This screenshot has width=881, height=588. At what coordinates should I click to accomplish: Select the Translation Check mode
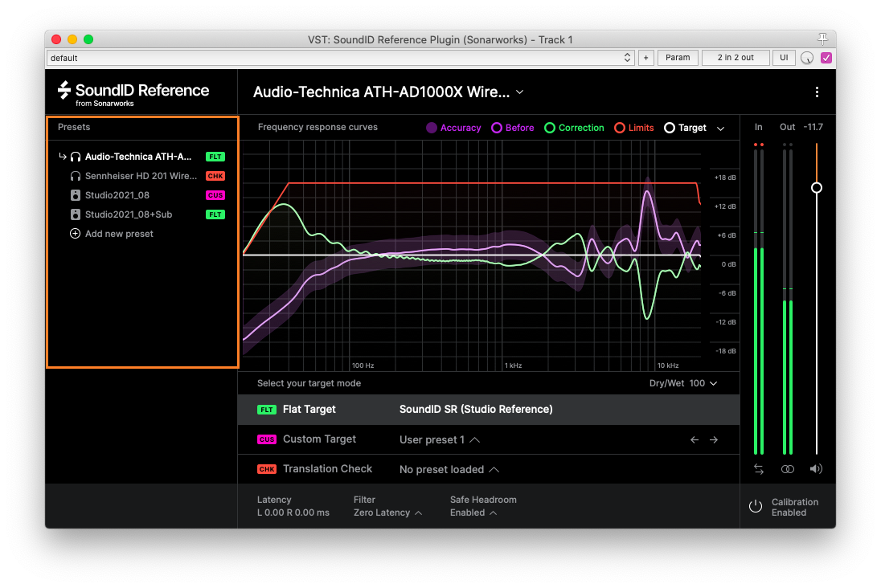(488, 469)
